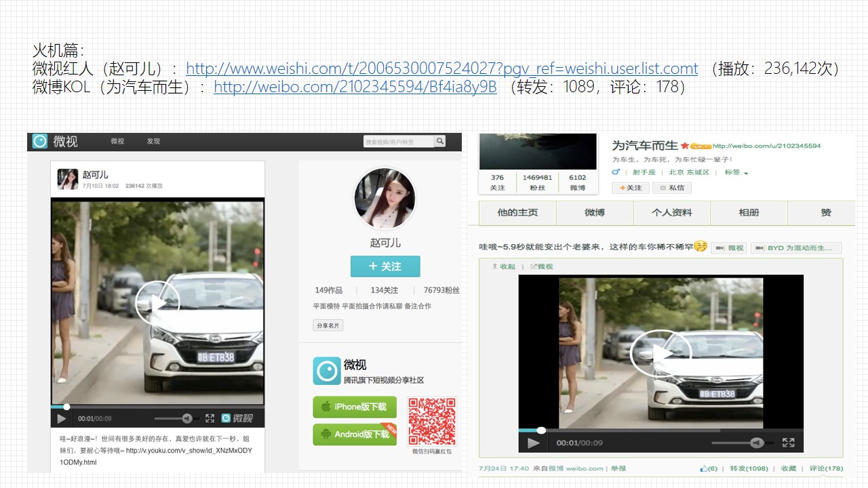Follow 赵可儿 with the 关注 button

pos(385,266)
